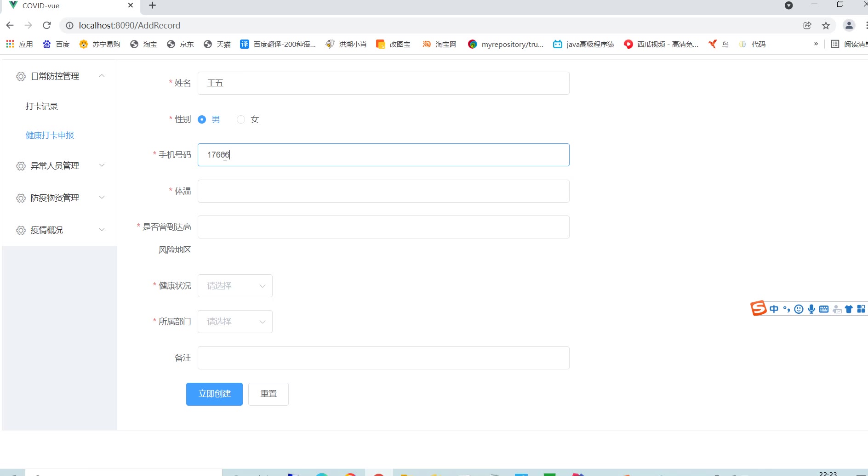868x476 pixels.
Task: Open the 鸟 bookmark
Action: [x=719, y=44]
